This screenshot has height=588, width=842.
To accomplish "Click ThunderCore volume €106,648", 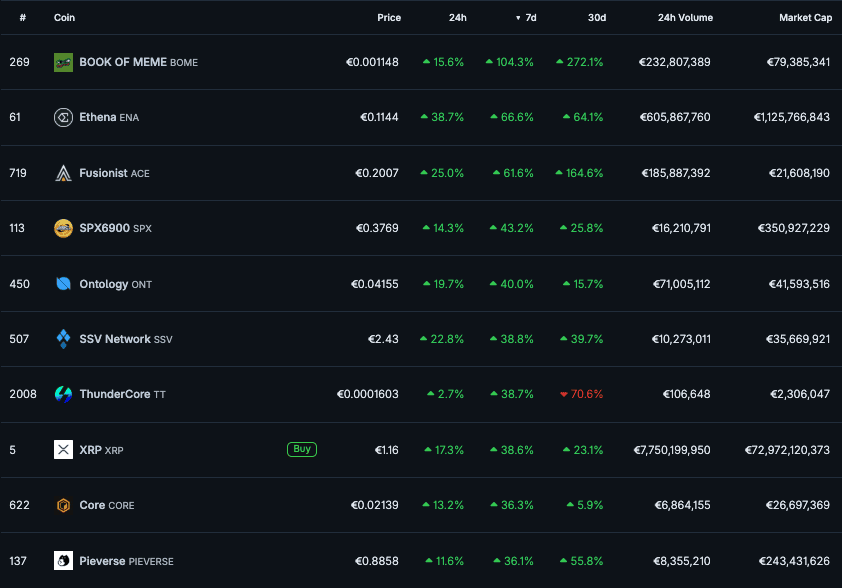I will (687, 394).
